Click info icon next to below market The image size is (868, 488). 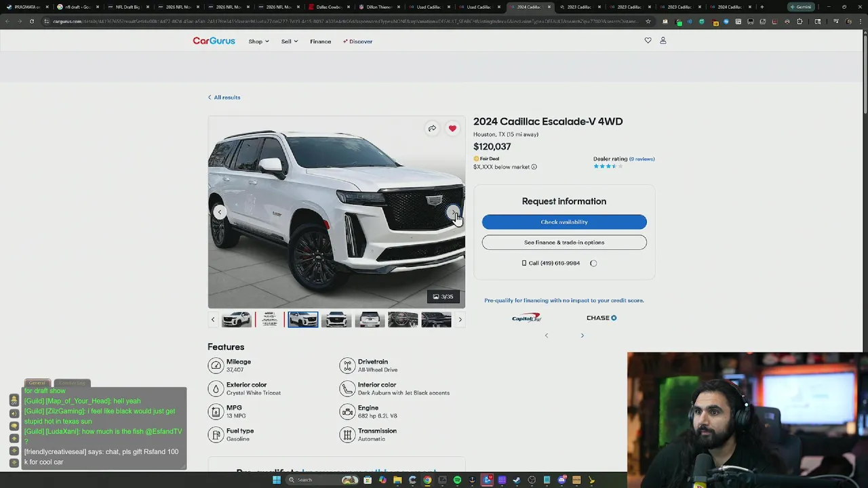(x=534, y=167)
